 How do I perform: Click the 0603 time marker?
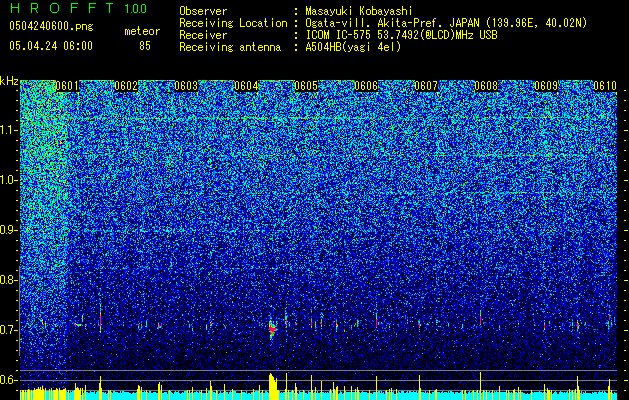(x=186, y=86)
